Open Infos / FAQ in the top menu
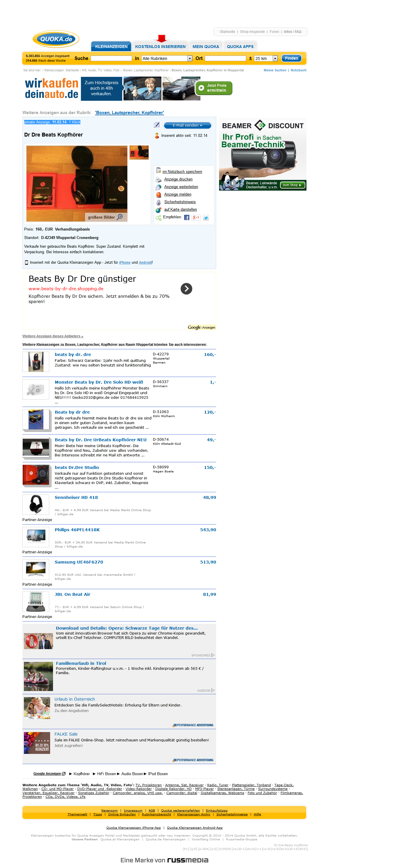 pos(292,32)
